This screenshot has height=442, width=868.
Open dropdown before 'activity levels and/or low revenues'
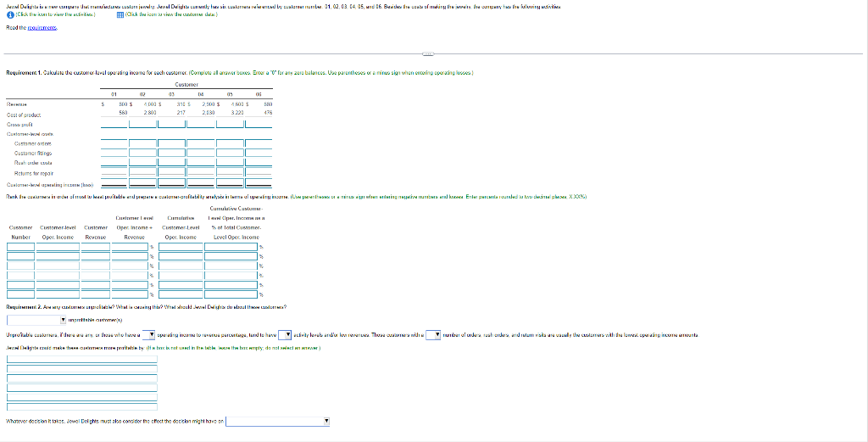click(x=285, y=335)
